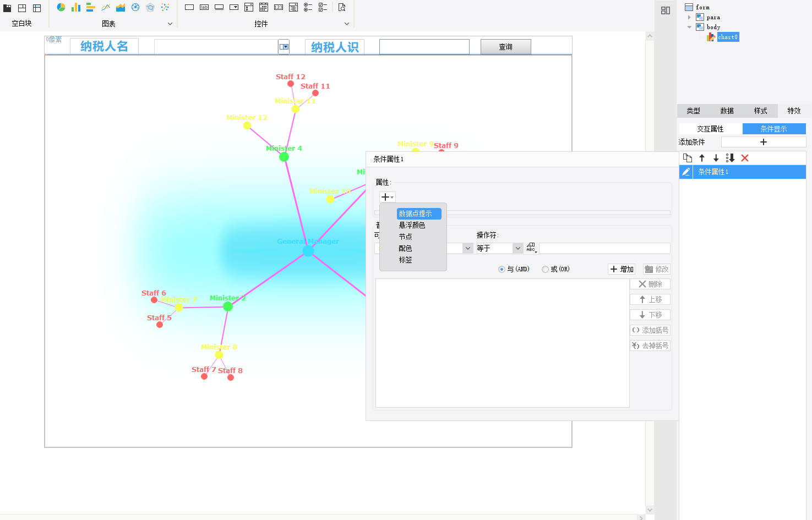Collapse the body tree node
812x520 pixels.
[x=689, y=27]
